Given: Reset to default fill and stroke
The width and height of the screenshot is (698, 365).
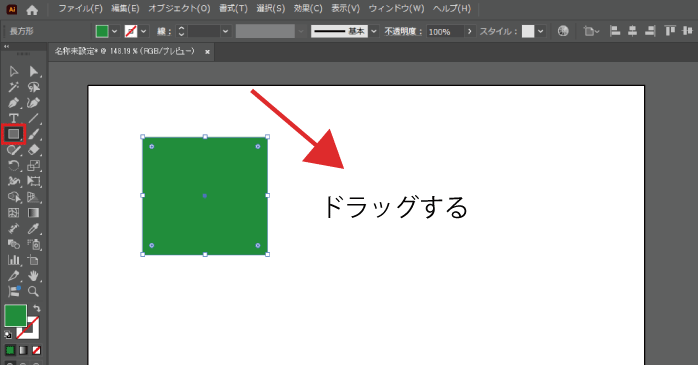Looking at the screenshot, I should coord(8,335).
